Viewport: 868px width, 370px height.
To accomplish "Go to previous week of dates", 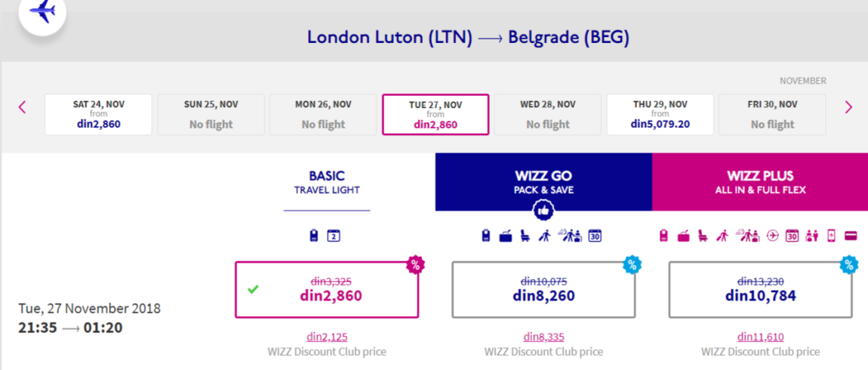I will pos(22,107).
